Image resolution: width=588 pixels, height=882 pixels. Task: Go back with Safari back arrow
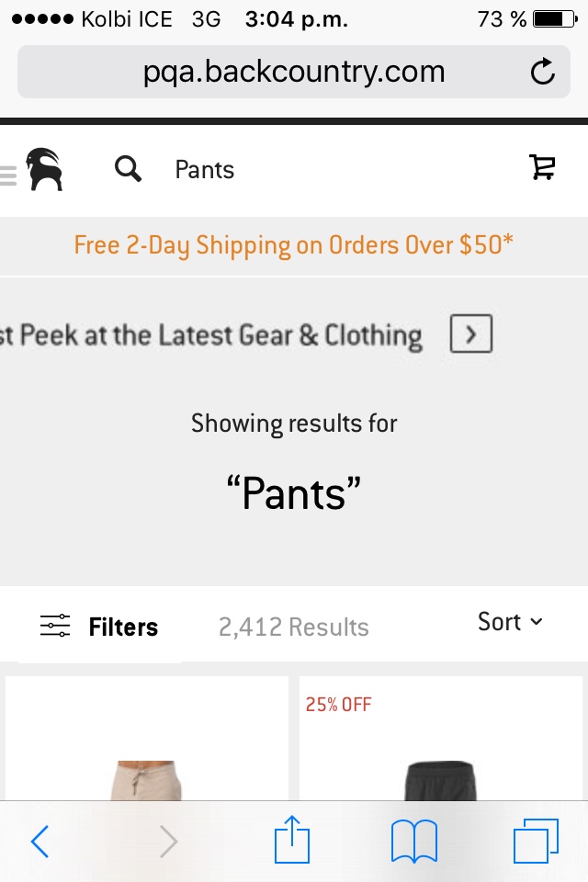tap(40, 841)
